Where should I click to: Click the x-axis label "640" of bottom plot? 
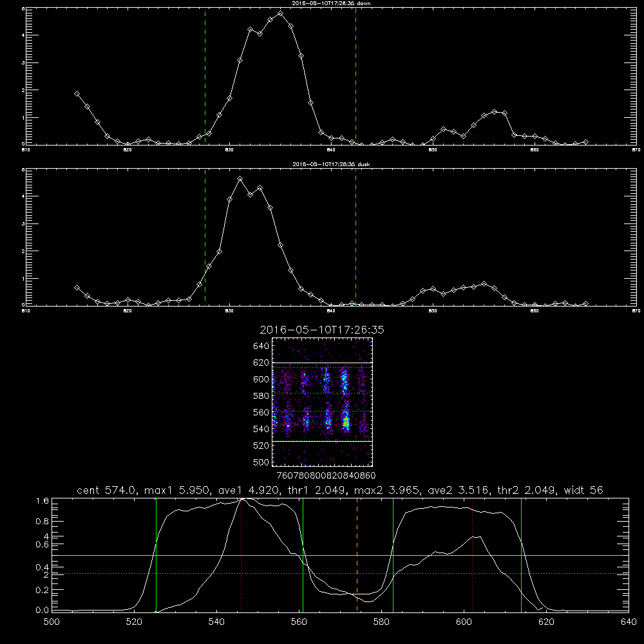[629, 622]
